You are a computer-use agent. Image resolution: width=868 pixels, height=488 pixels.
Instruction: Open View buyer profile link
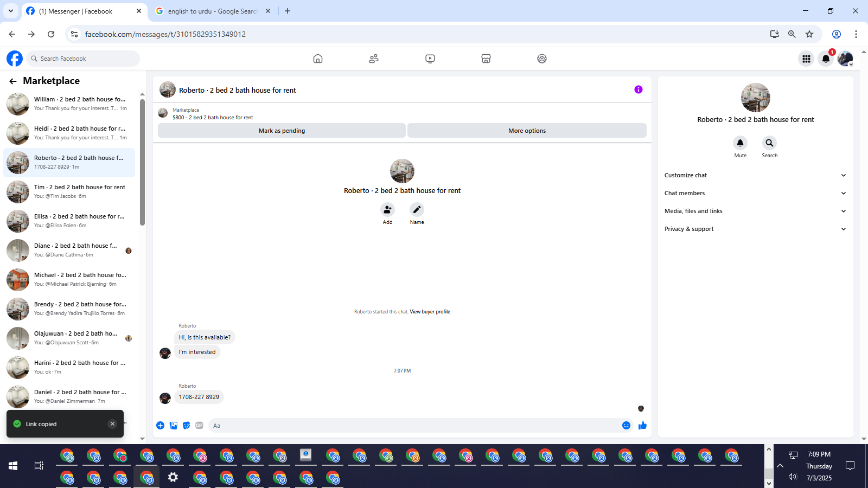430,312
